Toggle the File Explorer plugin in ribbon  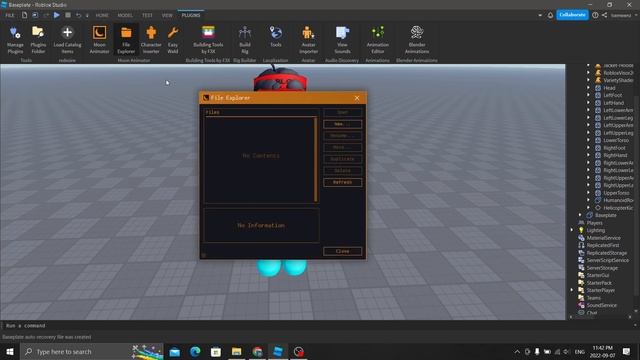coord(126,40)
